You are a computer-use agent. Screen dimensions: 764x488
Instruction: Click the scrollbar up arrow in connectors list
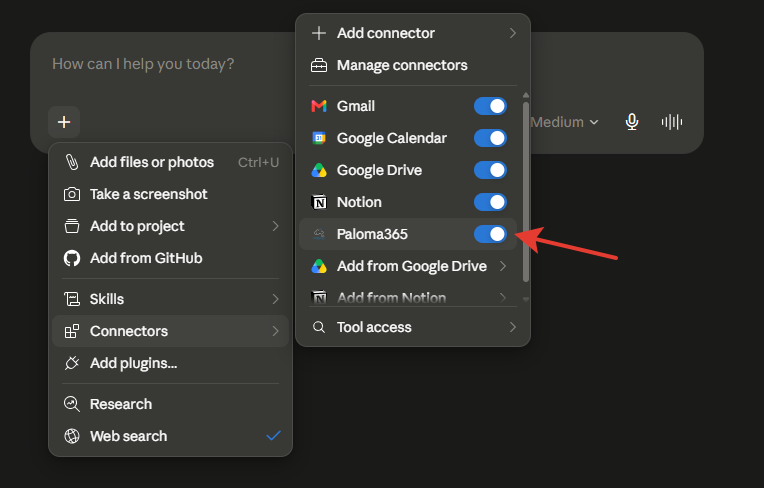tap(526, 95)
